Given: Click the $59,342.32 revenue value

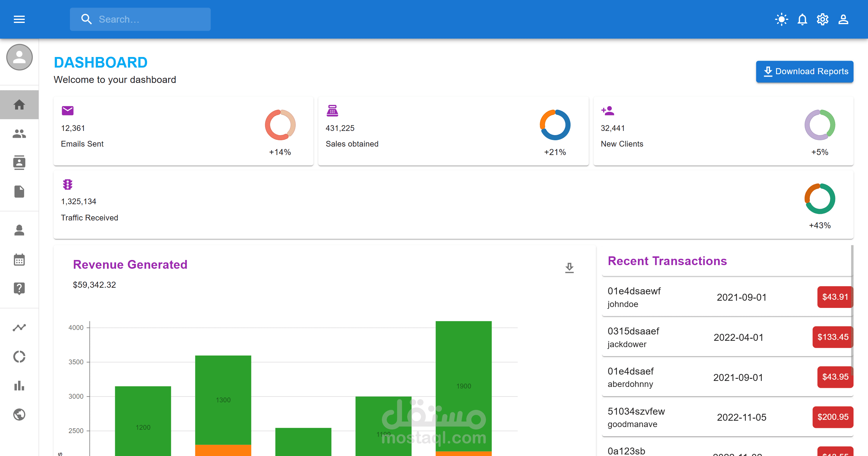Looking at the screenshot, I should 94,285.
